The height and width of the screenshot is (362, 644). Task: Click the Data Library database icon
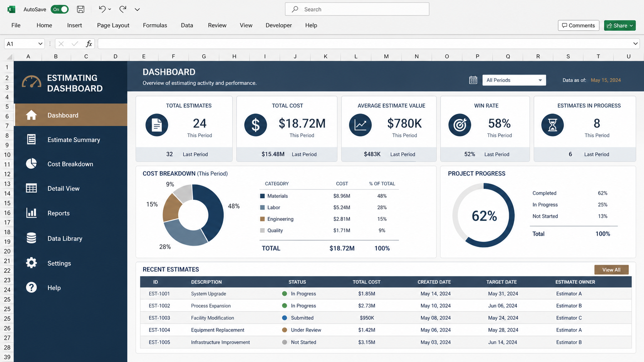pos(31,238)
